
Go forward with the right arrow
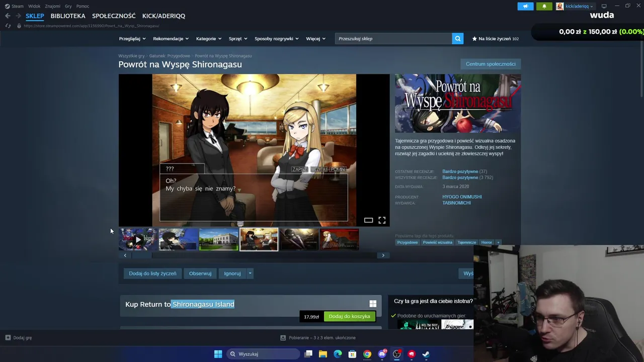(x=18, y=16)
